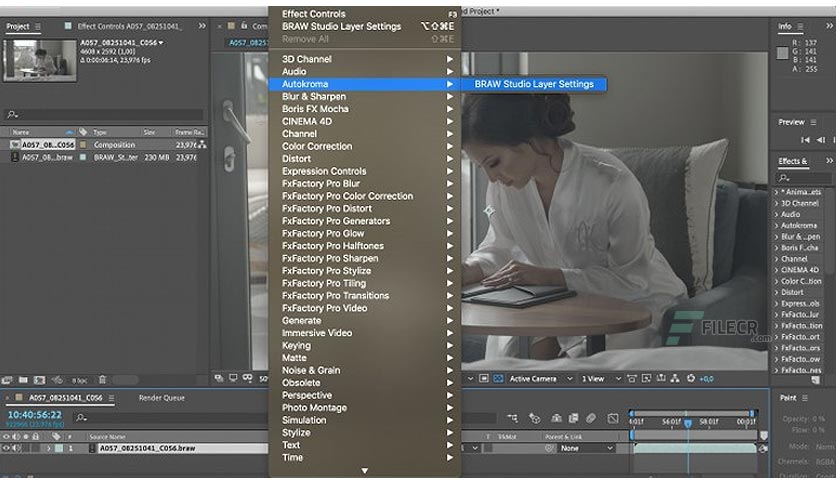Open Color Correction submenu
Screen dimensions: 836x484
(365, 146)
